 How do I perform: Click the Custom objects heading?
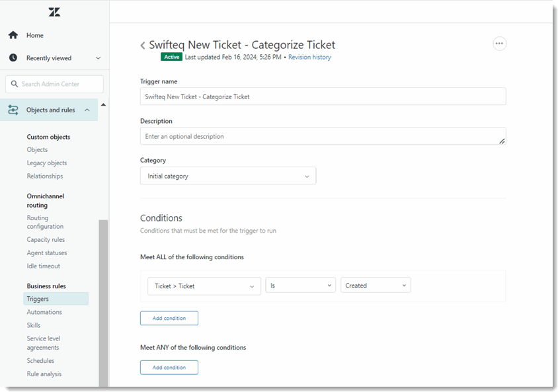pos(48,137)
